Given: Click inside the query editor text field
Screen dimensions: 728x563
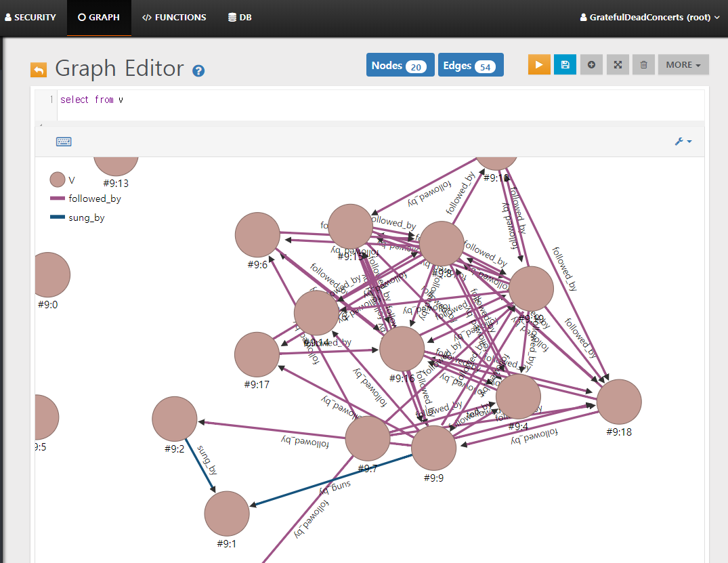Looking at the screenshot, I should [x=379, y=100].
